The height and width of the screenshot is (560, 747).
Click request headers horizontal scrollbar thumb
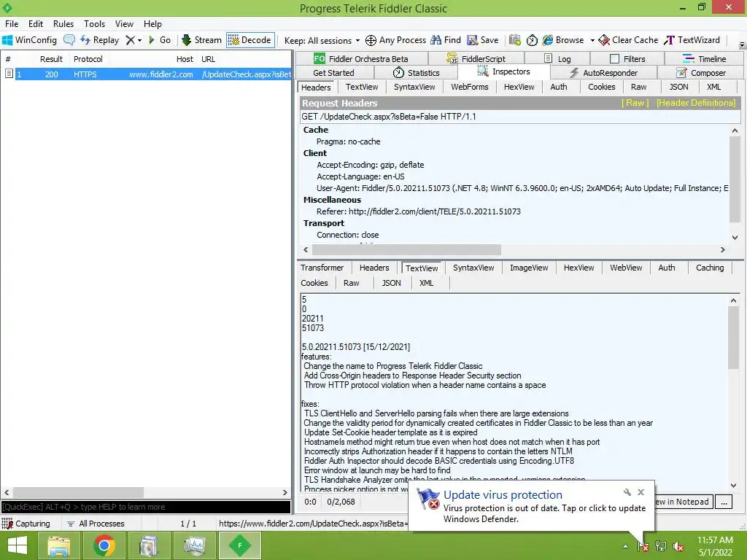[406, 249]
